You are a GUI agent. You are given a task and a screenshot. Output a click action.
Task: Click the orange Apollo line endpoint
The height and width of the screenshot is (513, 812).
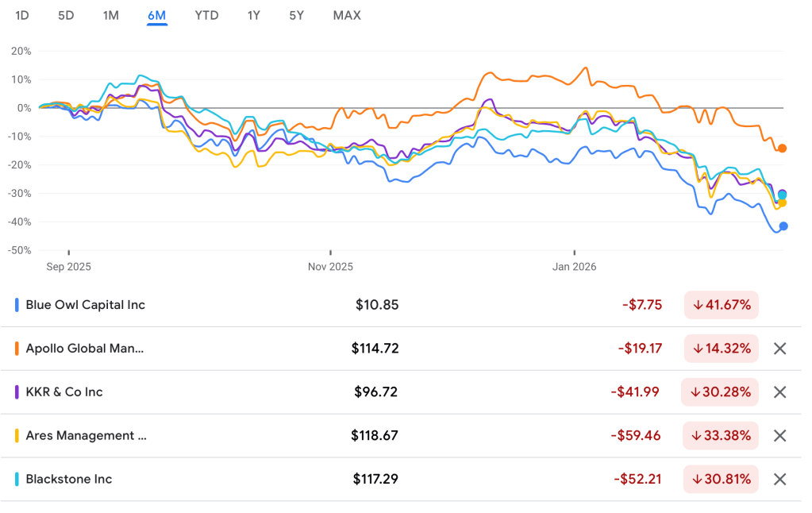point(782,148)
